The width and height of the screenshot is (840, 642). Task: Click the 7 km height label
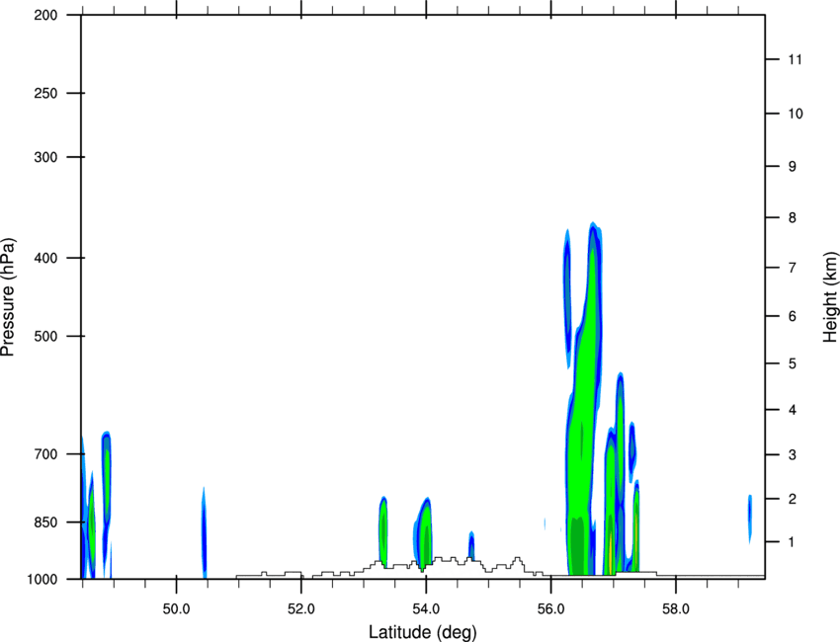tap(793, 268)
